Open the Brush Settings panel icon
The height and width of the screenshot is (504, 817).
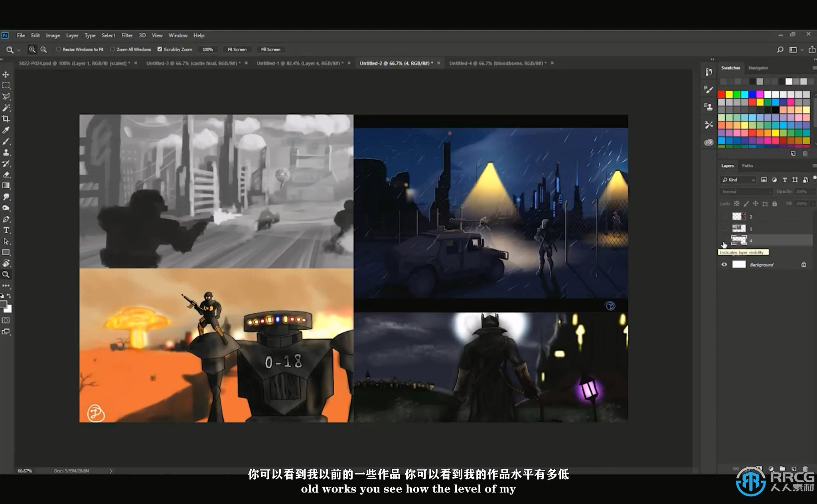pyautogui.click(x=708, y=89)
